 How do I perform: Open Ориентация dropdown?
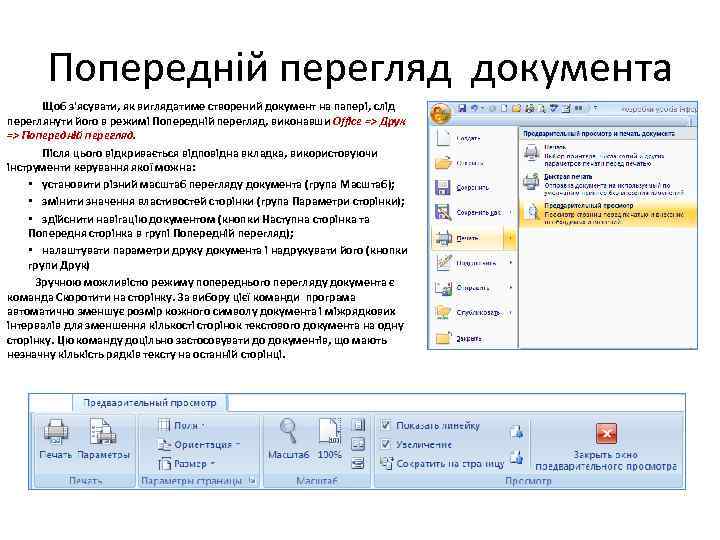(198, 444)
